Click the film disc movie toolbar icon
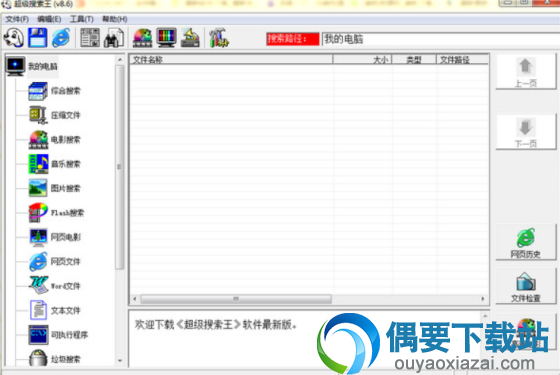 [x=142, y=38]
